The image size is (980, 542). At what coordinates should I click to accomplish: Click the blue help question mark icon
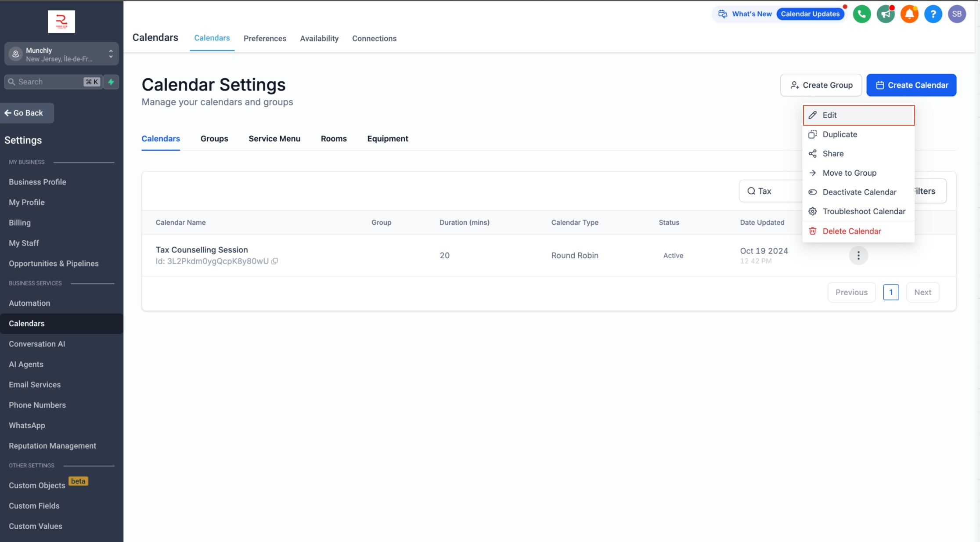point(933,14)
